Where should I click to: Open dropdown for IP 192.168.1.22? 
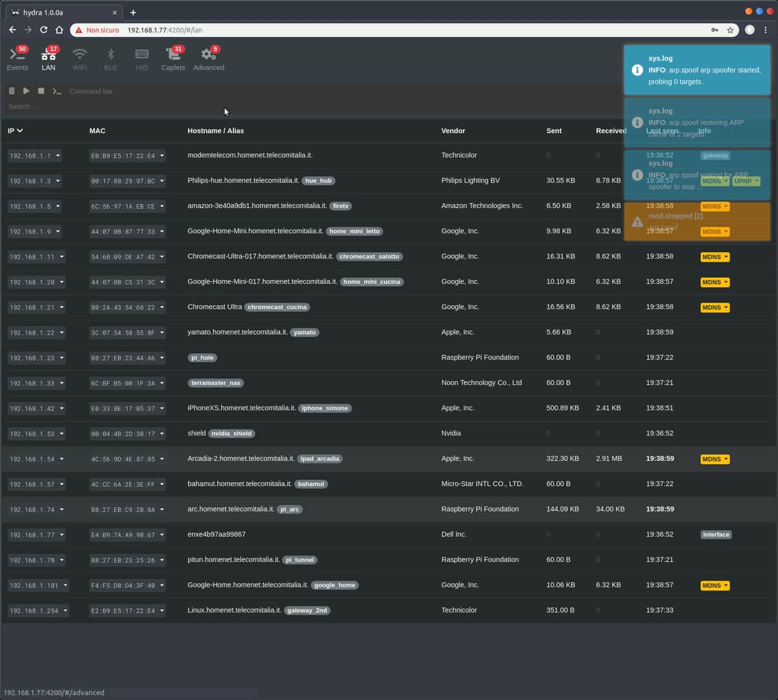click(x=37, y=332)
